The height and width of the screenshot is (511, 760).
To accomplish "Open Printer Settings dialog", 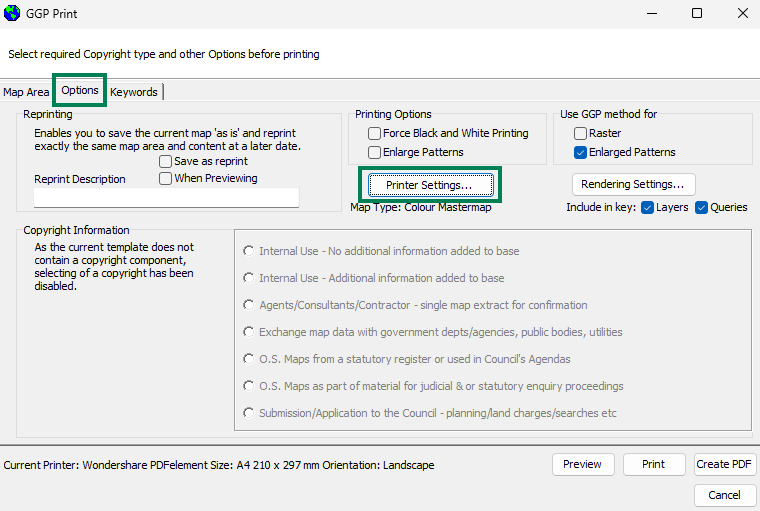I will coord(430,185).
